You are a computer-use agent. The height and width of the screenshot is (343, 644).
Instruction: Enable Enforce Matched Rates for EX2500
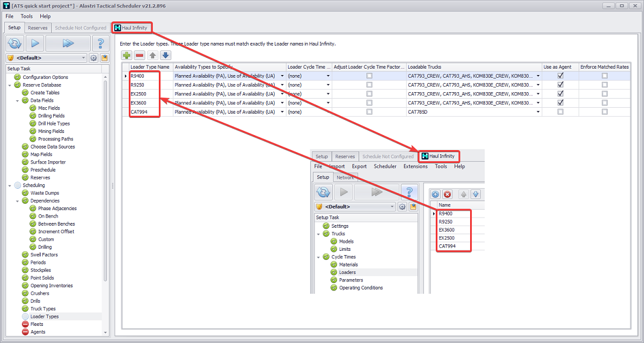tap(604, 94)
